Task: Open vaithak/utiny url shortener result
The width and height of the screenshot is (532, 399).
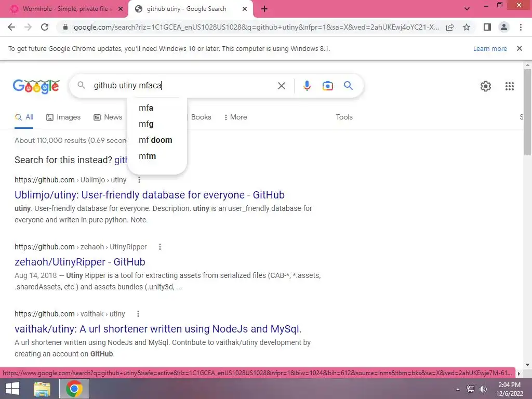Action: click(x=158, y=329)
